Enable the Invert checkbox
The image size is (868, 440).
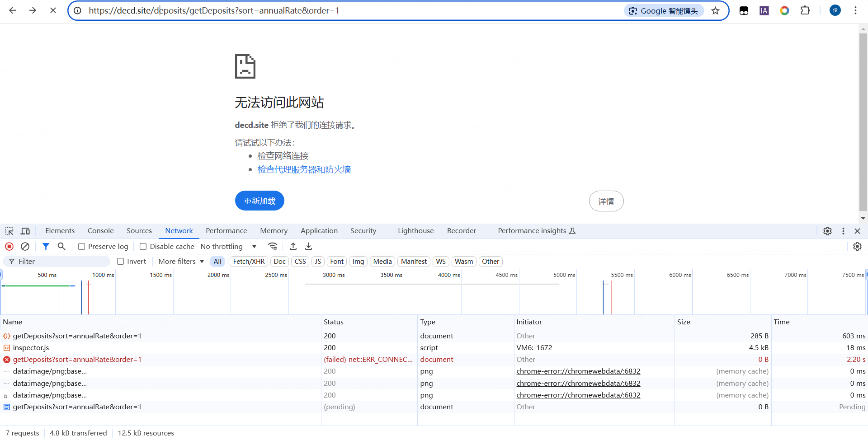point(121,262)
